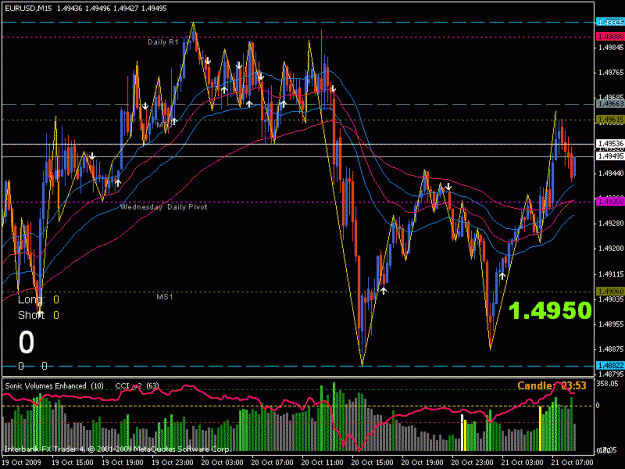Click the Wednesday Daily Pivot label
625x469 pixels.
[164, 207]
